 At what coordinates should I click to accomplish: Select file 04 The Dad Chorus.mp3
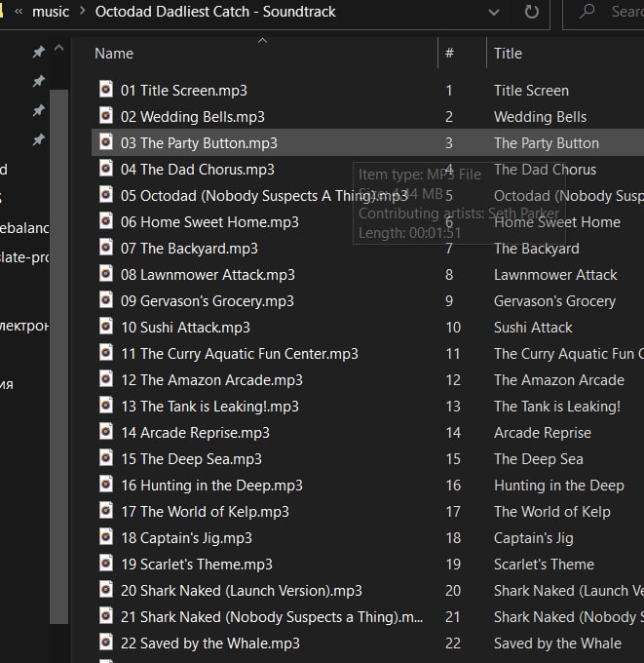pos(198,170)
